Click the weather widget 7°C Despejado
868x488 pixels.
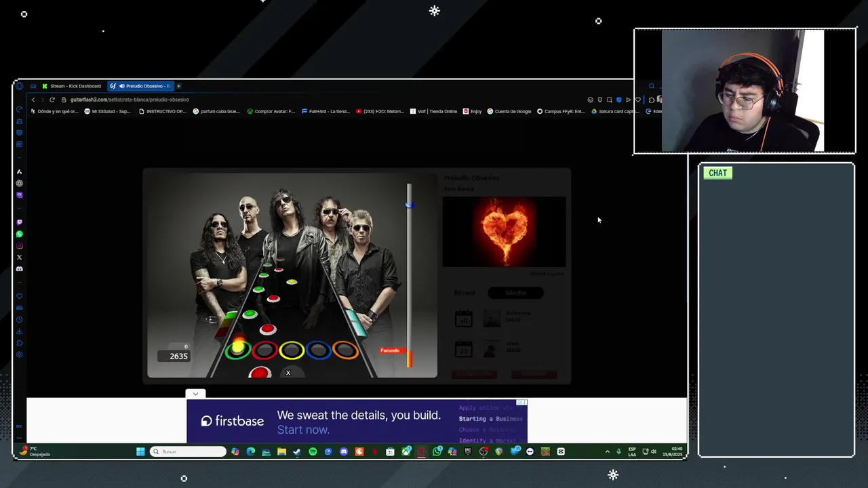tap(35, 451)
